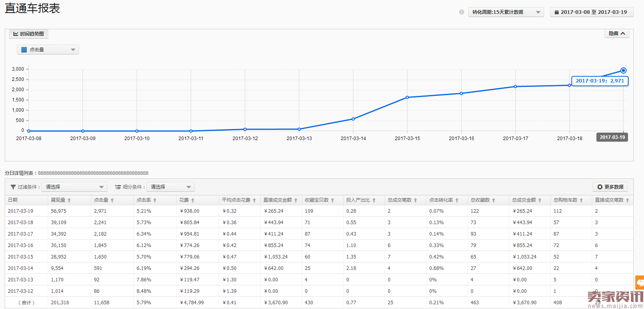
Task: Sort by 点击率 column arrow
Action: tap(155, 200)
